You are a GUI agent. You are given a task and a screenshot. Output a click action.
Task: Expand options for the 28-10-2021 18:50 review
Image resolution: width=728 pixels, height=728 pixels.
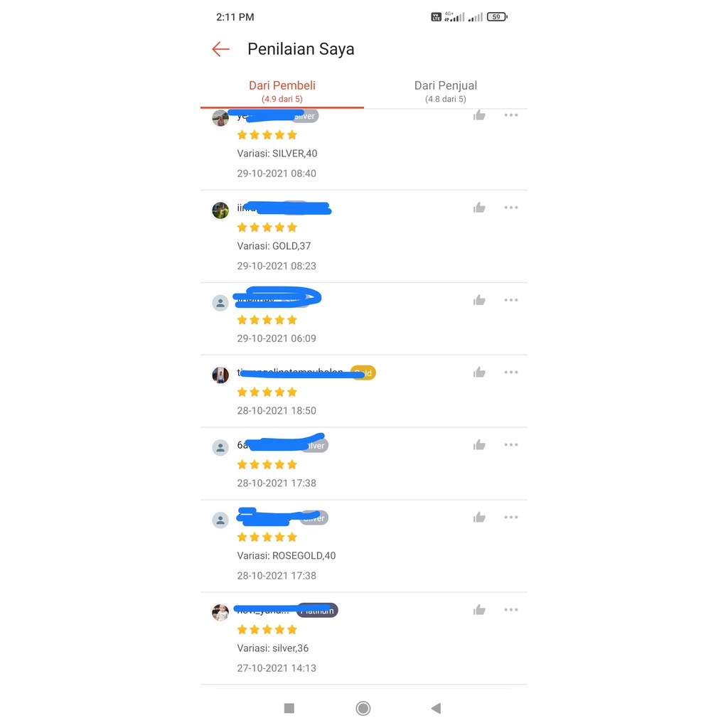(x=511, y=373)
